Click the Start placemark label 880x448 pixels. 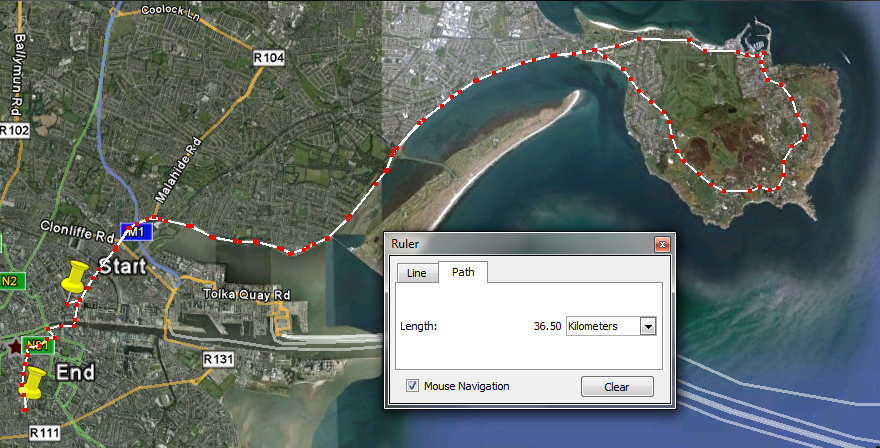pos(122,266)
